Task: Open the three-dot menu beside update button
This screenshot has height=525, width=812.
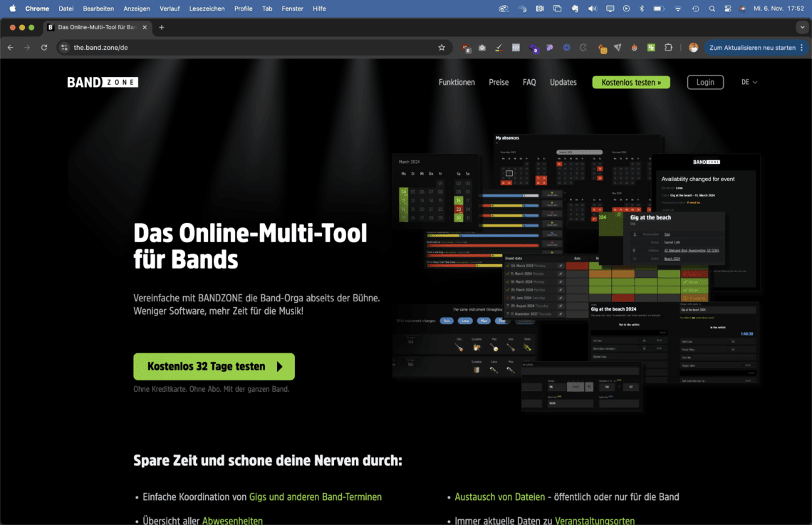Action: [802, 48]
